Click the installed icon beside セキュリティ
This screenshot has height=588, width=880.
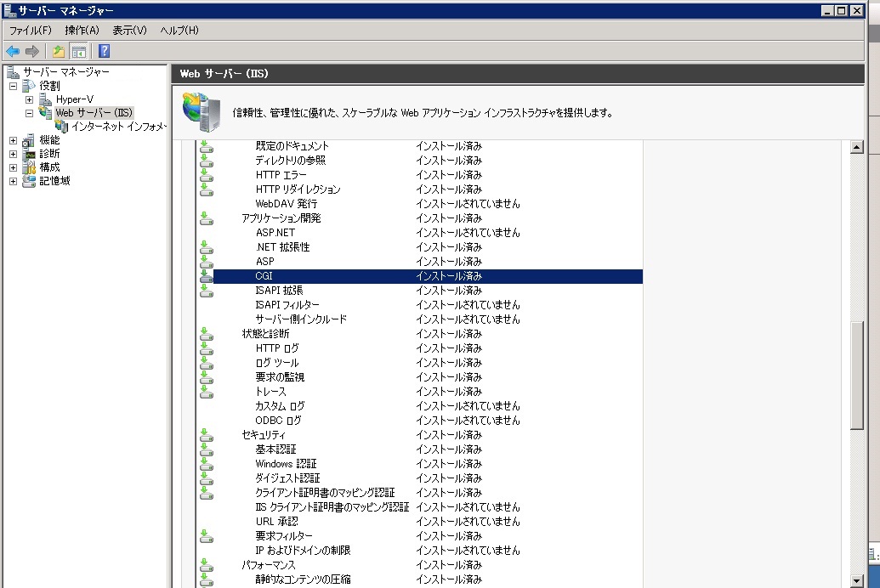tap(207, 435)
